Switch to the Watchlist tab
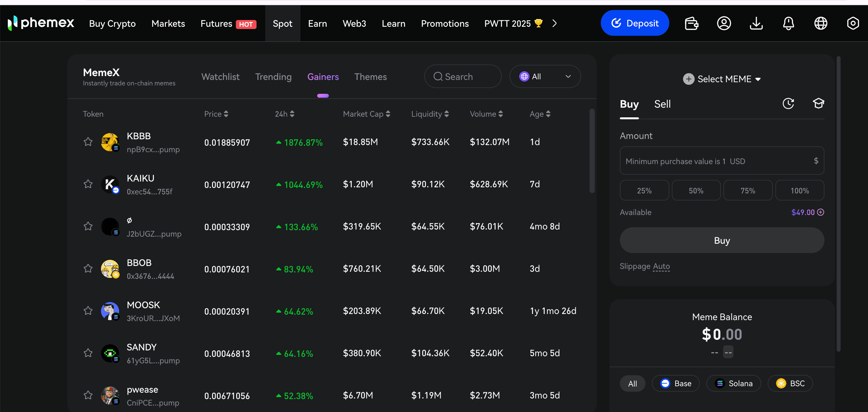Image resolution: width=868 pixels, height=412 pixels. click(220, 77)
